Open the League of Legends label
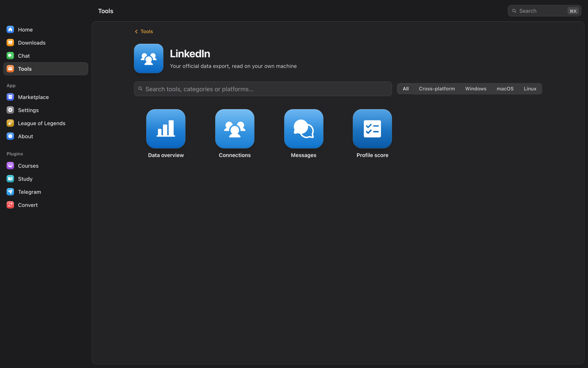The height and width of the screenshot is (368, 588). (42, 123)
